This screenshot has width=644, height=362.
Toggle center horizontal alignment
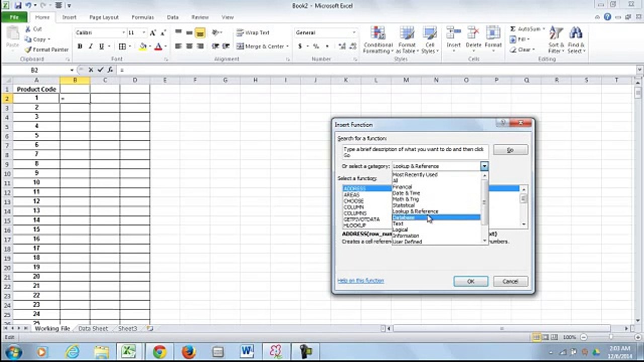(x=189, y=46)
